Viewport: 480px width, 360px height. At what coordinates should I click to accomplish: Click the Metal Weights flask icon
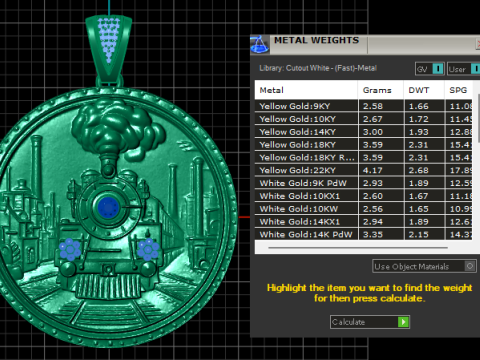click(x=260, y=44)
